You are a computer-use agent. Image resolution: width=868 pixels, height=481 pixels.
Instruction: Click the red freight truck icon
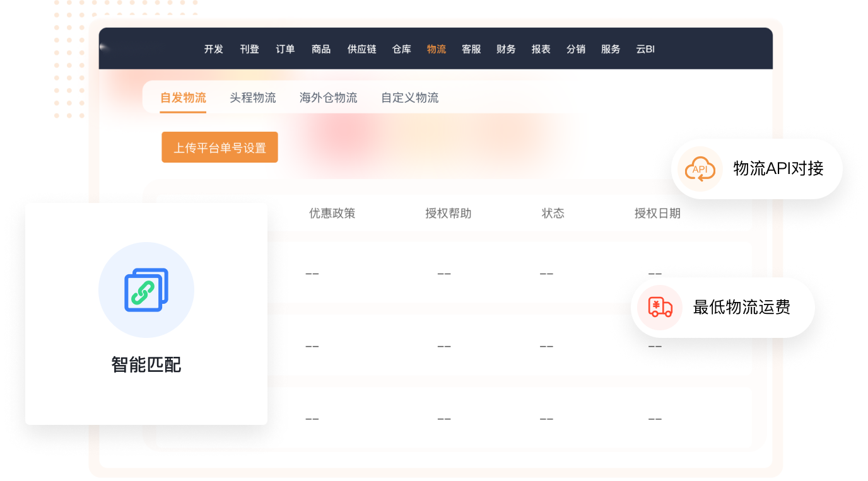point(660,308)
